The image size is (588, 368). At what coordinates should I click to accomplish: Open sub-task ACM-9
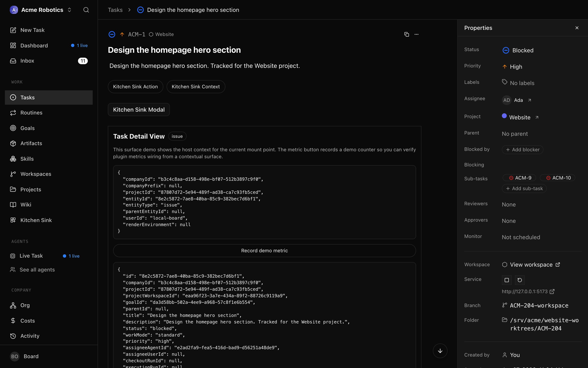[x=519, y=178]
